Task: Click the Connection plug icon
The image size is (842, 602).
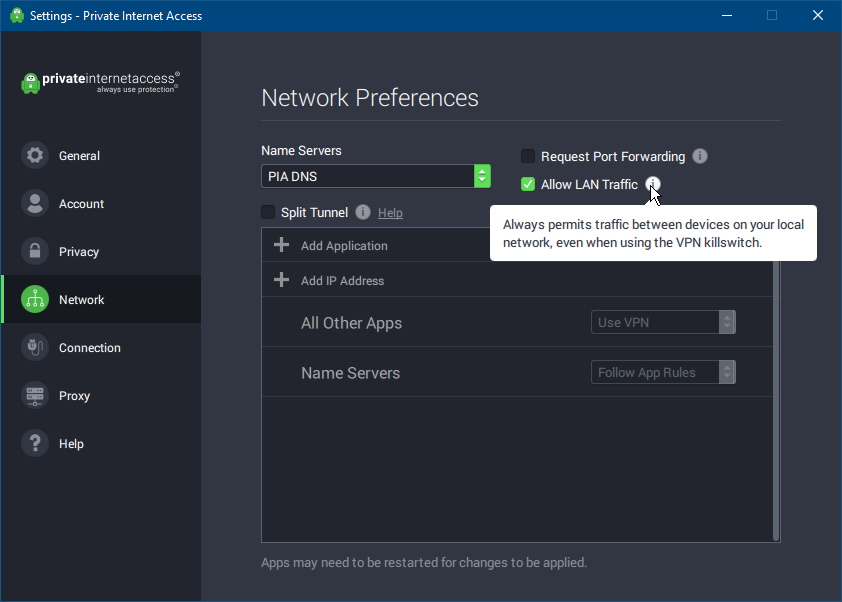Action: click(35, 347)
